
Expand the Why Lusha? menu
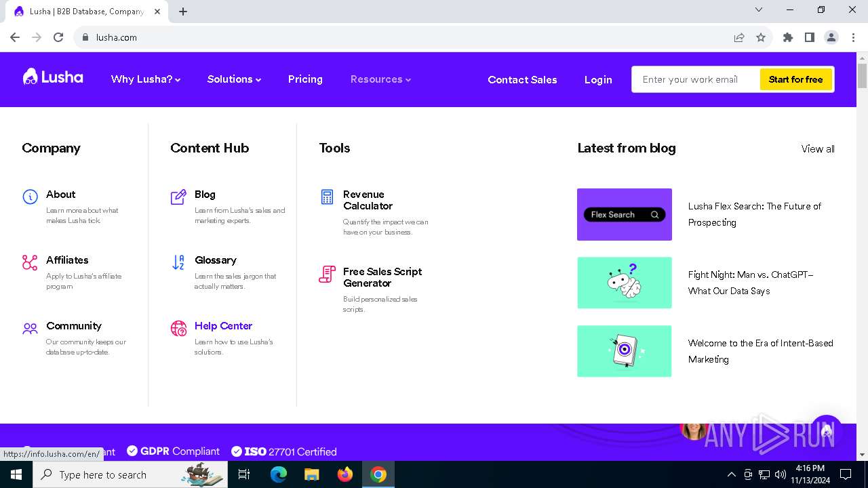click(146, 79)
